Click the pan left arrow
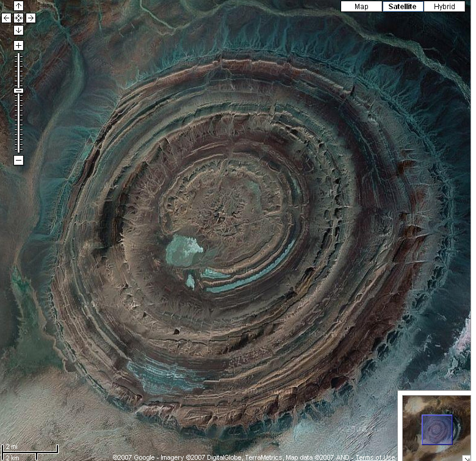476x461 pixels. click(6, 18)
